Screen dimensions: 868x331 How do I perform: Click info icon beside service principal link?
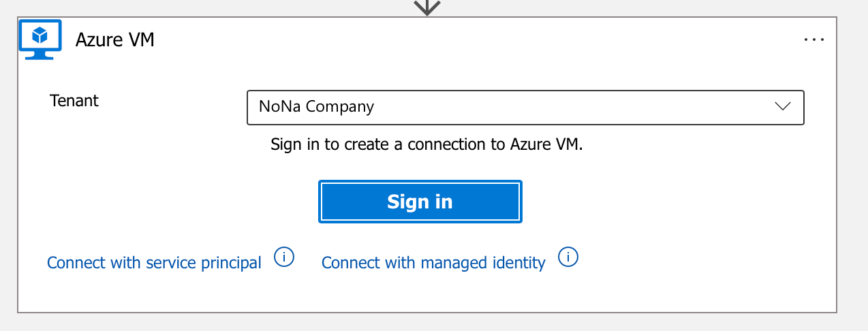(284, 257)
